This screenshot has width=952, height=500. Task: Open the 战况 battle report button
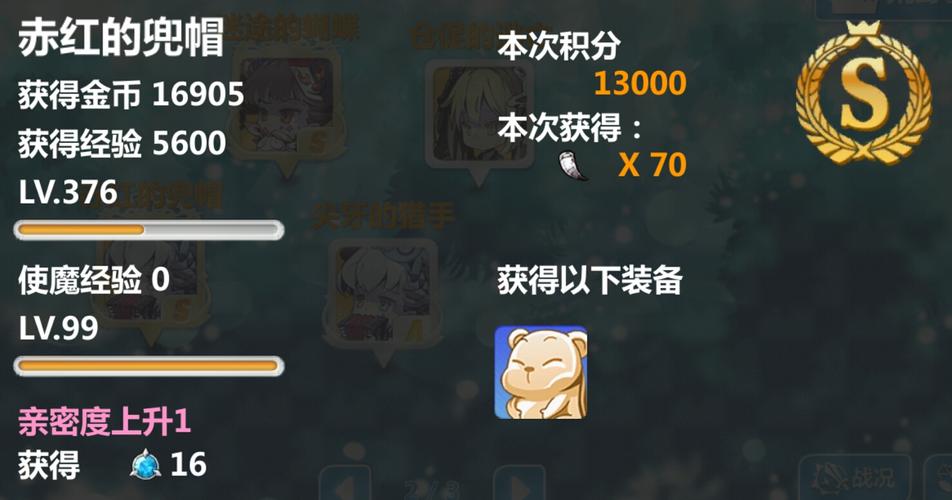[x=854, y=478]
